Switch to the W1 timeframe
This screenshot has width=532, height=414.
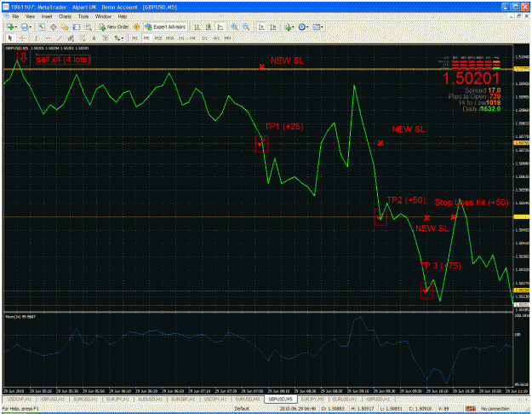click(216, 38)
